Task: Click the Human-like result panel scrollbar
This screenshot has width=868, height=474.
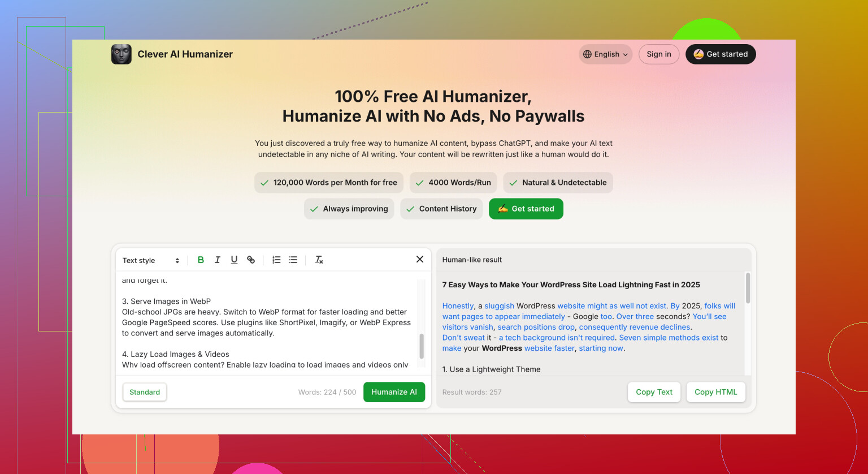Action: [748, 288]
